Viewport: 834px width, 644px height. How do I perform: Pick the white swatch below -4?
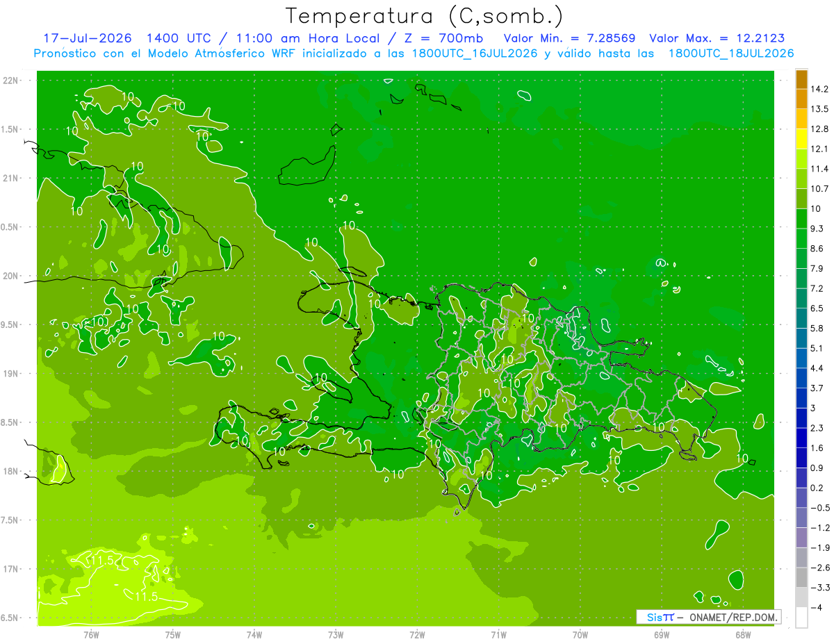click(801, 618)
